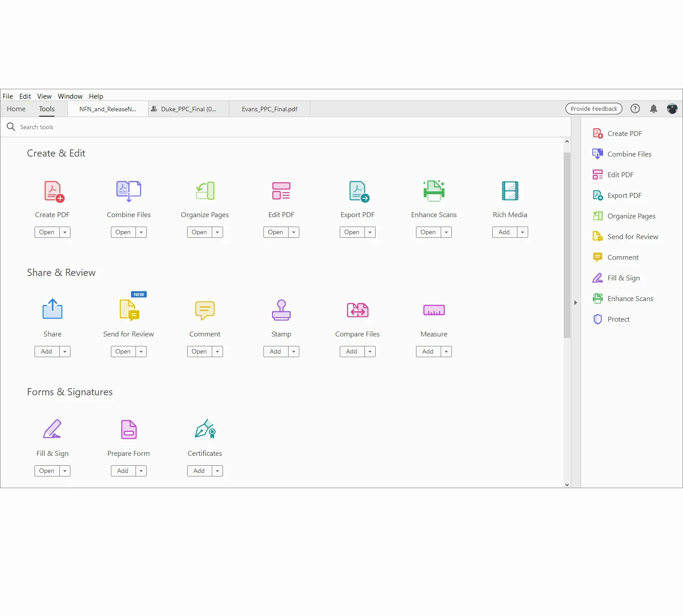683x616 pixels.
Task: Click the Comment speech bubble icon in main panel
Action: pyautogui.click(x=205, y=310)
